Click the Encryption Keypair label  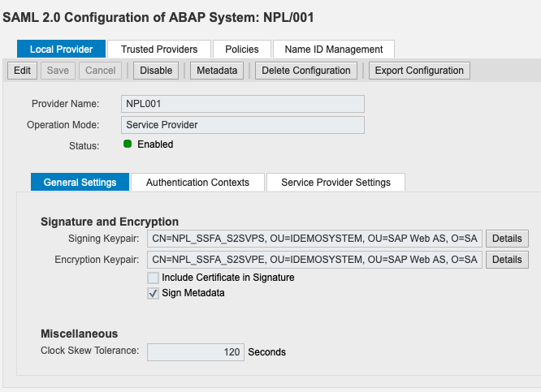click(x=97, y=259)
